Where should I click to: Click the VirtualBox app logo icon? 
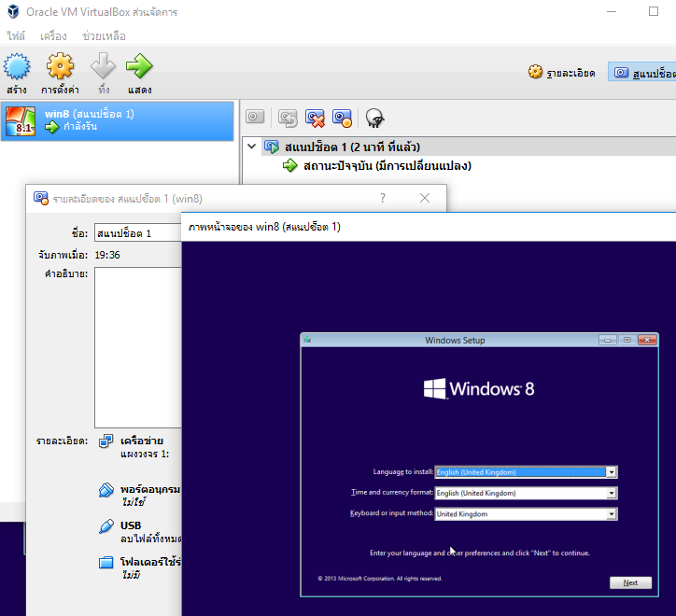[13, 11]
